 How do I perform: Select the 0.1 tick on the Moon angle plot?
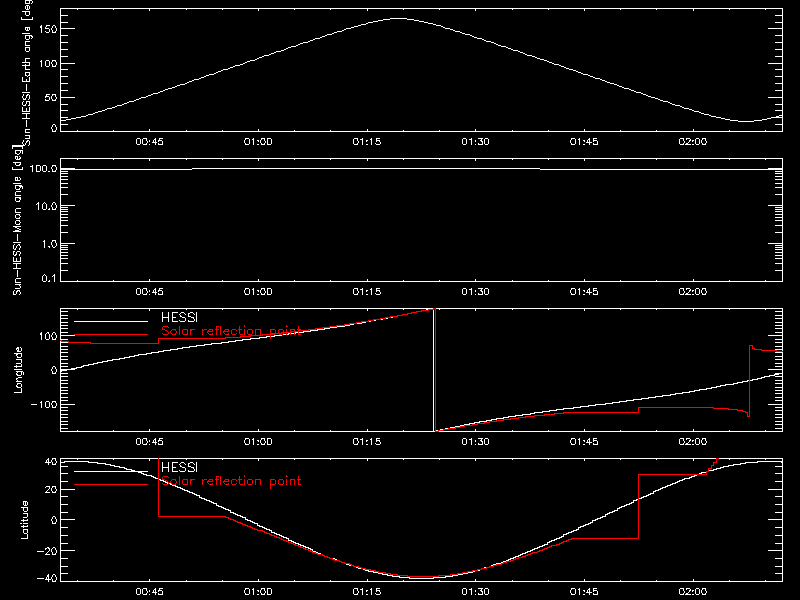[49, 278]
